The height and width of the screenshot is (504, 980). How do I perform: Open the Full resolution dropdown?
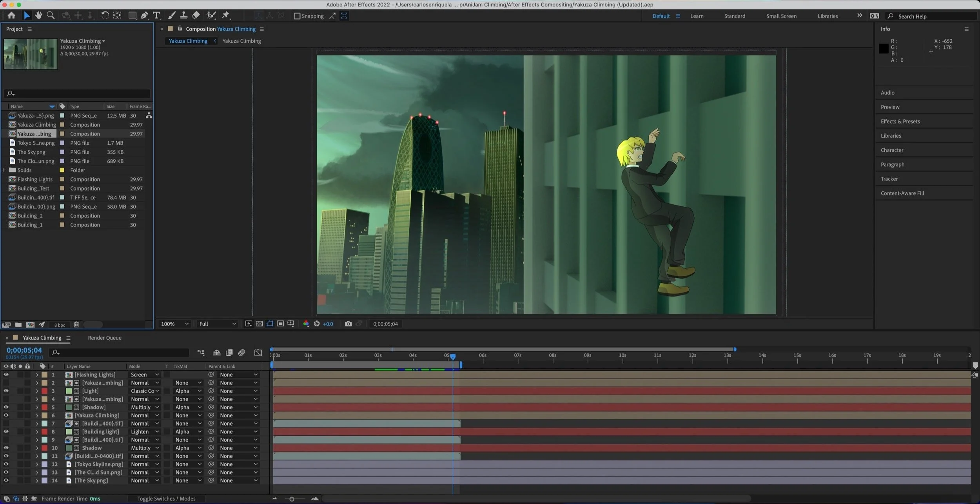pos(217,324)
